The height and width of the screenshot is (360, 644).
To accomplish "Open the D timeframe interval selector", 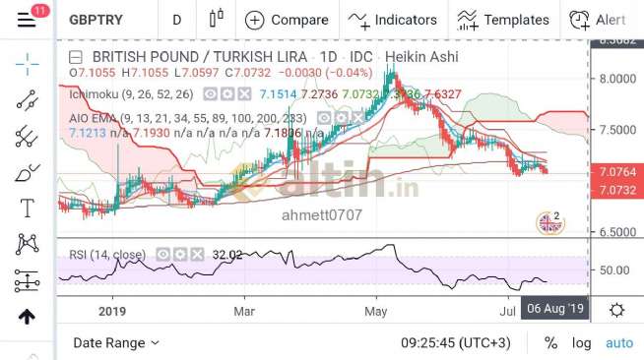I will click(176, 20).
